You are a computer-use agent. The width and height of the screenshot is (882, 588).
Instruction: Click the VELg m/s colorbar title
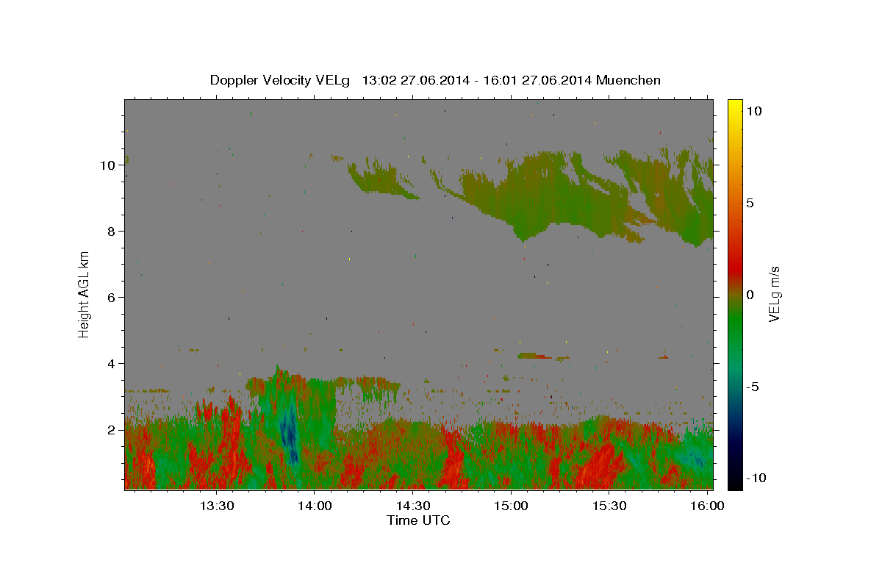tap(774, 294)
